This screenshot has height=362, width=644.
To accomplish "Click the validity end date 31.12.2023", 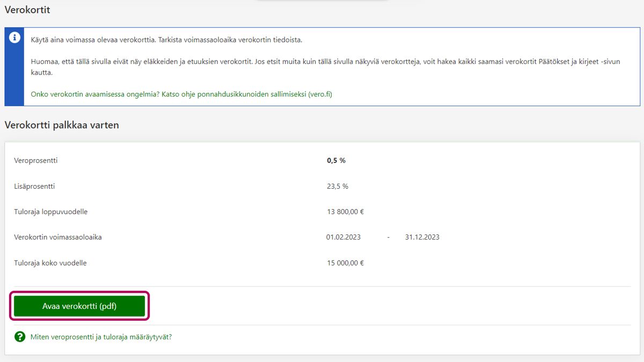I will pos(422,237).
